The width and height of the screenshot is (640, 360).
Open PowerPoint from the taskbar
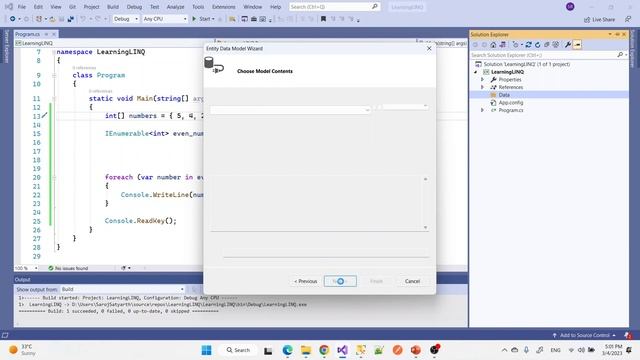point(416,350)
